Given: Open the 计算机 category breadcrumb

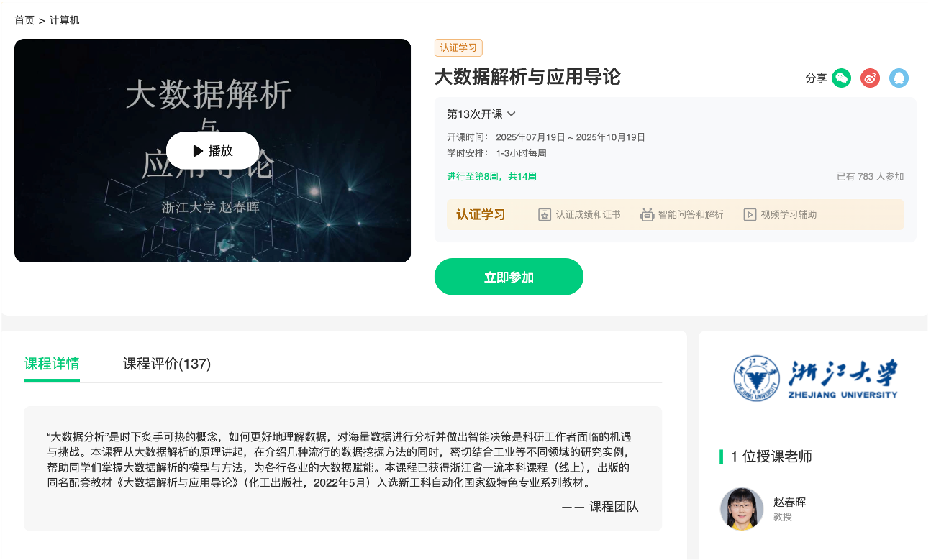Looking at the screenshot, I should click(x=65, y=20).
